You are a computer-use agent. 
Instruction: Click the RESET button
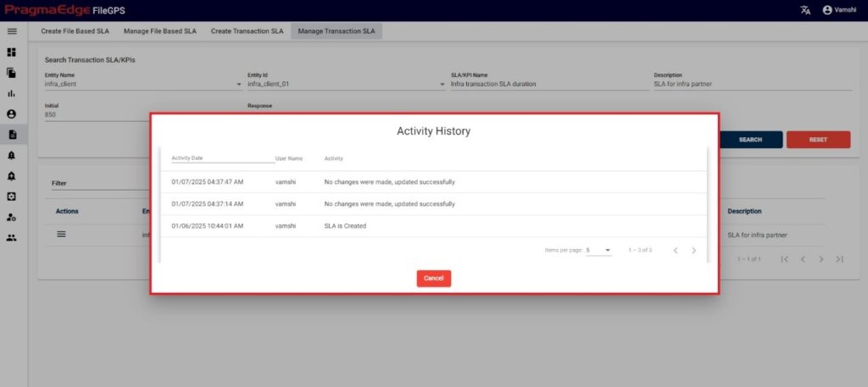pos(818,140)
